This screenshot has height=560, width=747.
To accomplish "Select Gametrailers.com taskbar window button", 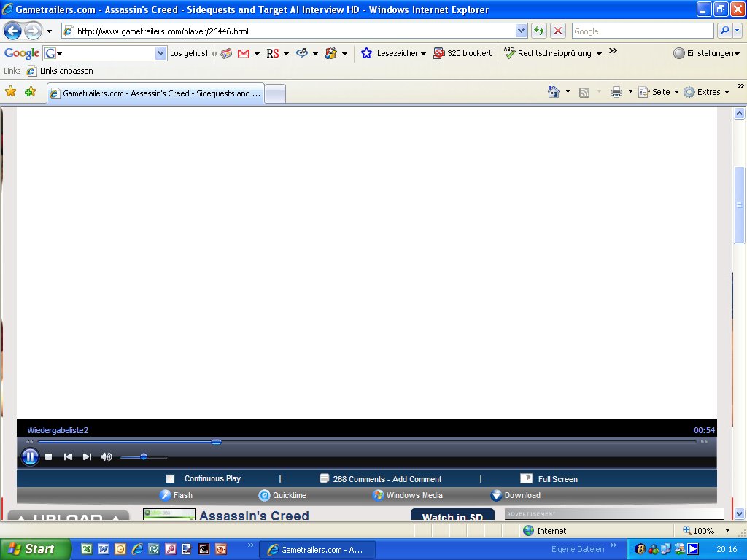I will pos(317,550).
